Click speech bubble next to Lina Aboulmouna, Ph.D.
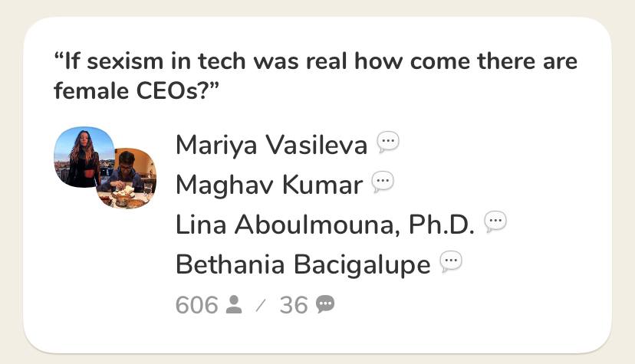 [495, 222]
